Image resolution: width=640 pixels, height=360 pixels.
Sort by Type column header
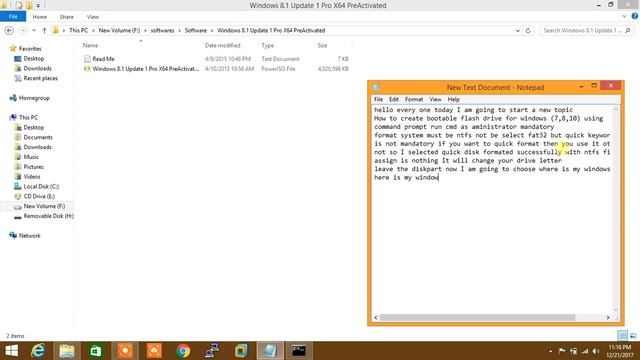268,45
